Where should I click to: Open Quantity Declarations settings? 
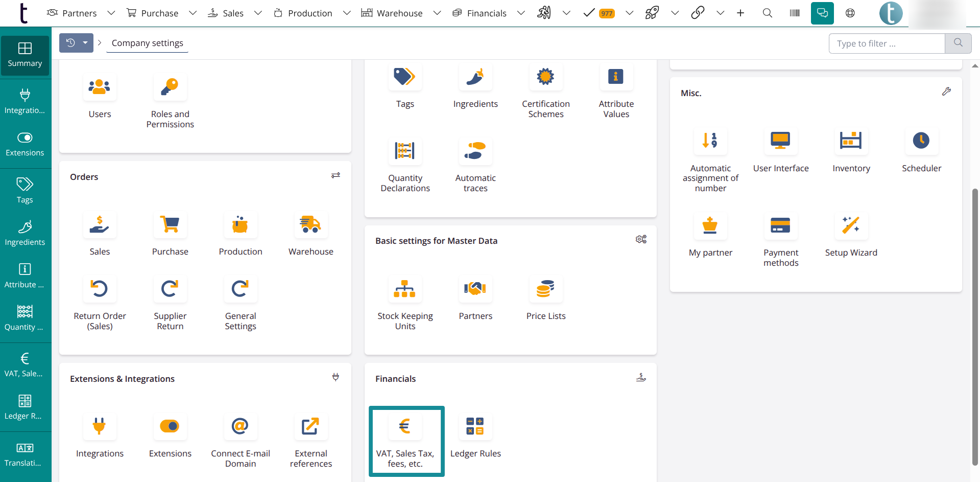tap(404, 151)
